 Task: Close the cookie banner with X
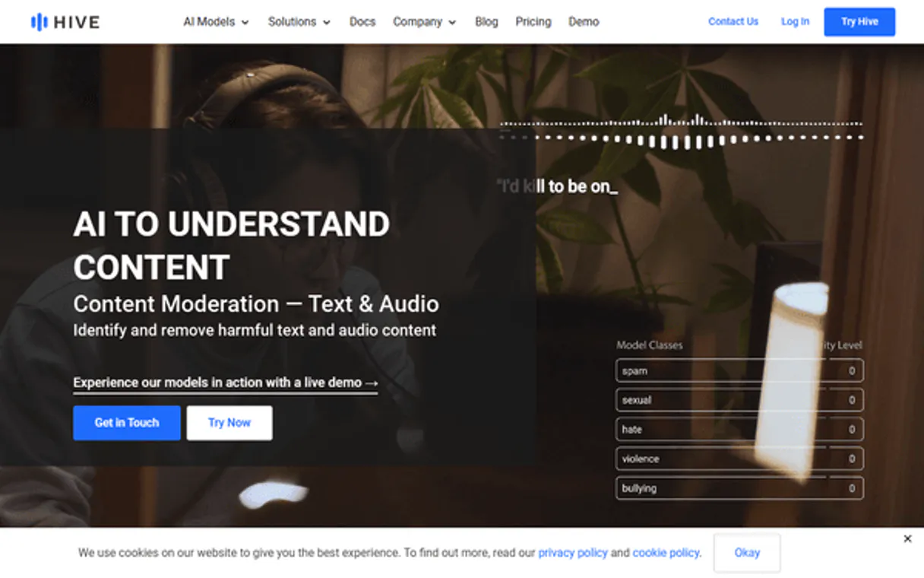[907, 538]
